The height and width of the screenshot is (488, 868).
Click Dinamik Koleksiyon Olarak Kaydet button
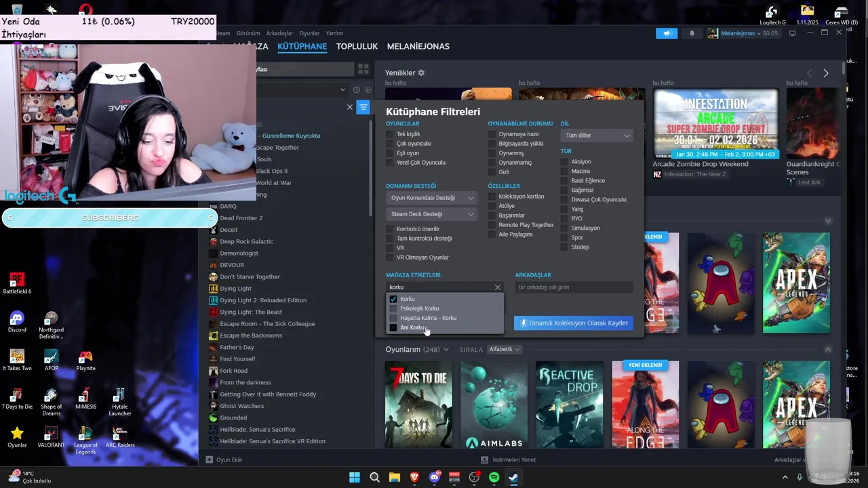coord(573,323)
